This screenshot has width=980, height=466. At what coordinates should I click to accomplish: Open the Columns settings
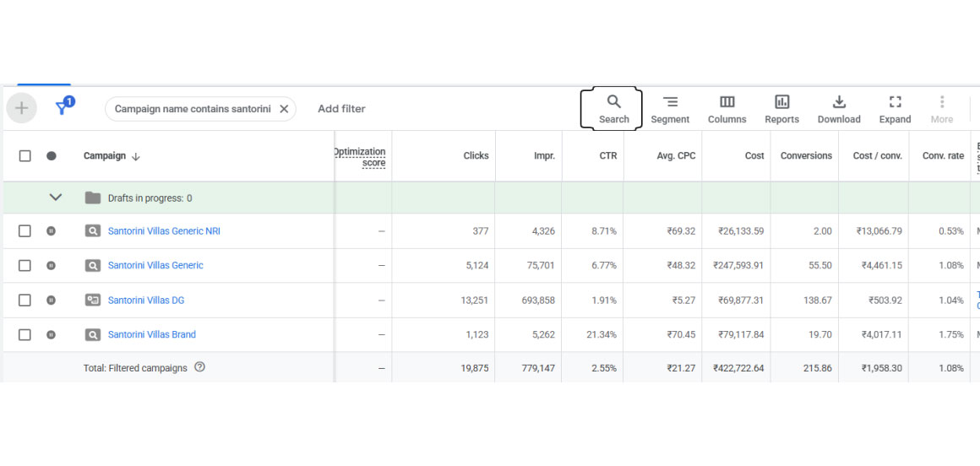[x=727, y=109]
